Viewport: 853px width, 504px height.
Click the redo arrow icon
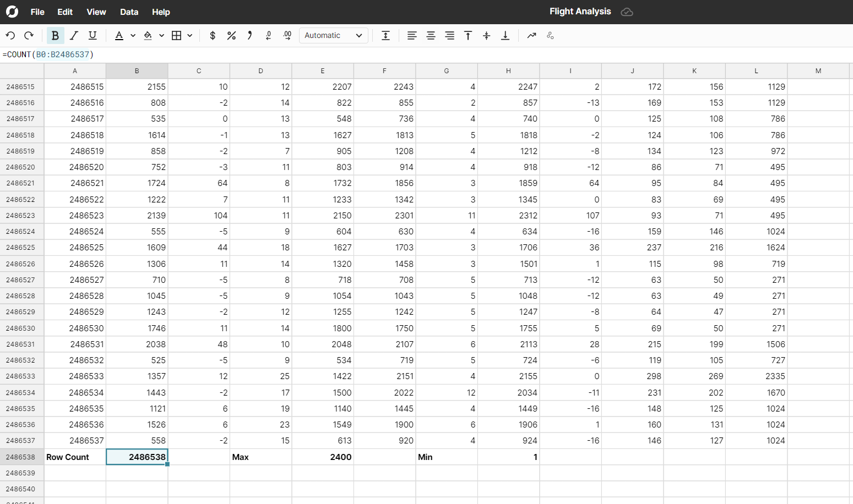click(29, 36)
